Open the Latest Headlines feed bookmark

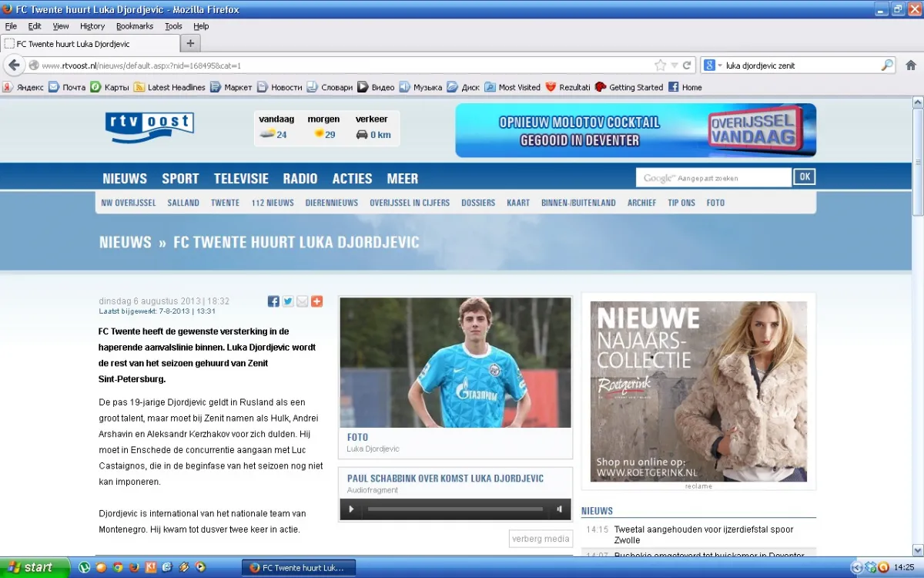pos(169,87)
